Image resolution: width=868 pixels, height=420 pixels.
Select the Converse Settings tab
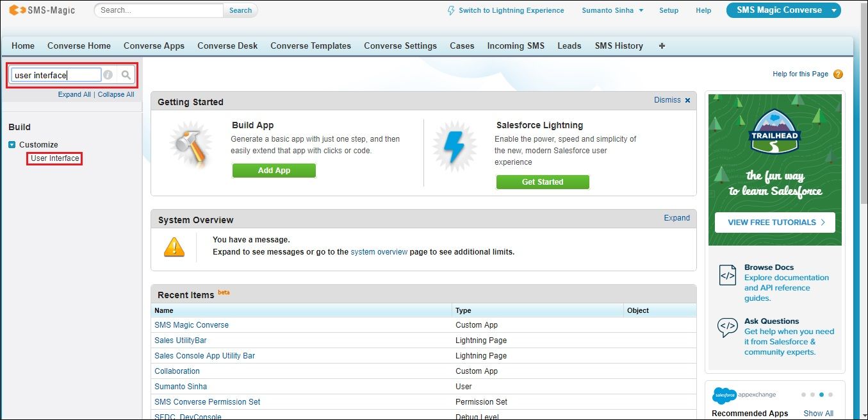tap(400, 46)
